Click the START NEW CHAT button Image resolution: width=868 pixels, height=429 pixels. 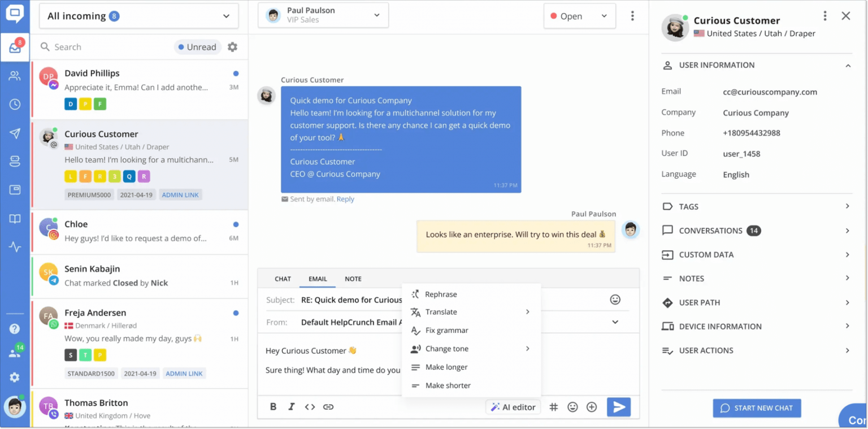coord(757,408)
